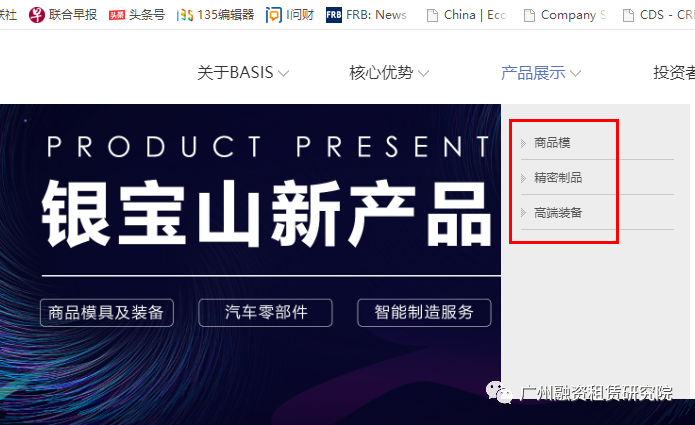This screenshot has width=695, height=425.
Task: Open the 135编辑器 bookmark icon
Action: click(x=184, y=16)
